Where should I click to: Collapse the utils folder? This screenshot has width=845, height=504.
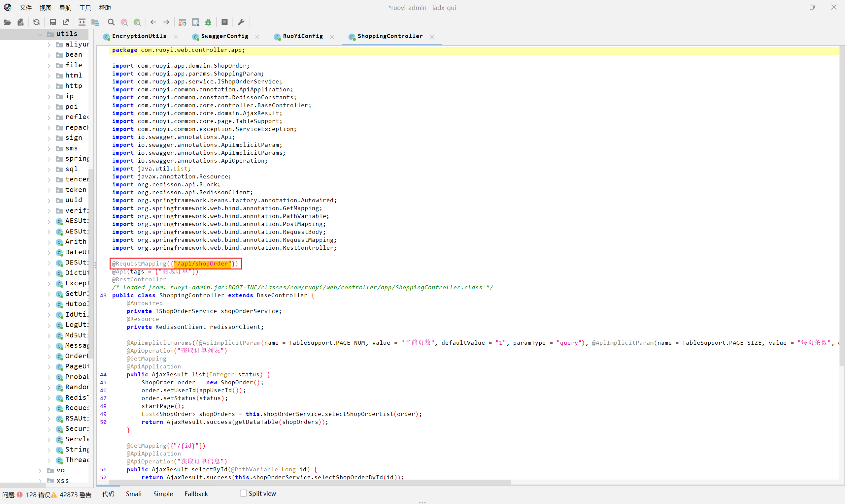[x=40, y=34]
